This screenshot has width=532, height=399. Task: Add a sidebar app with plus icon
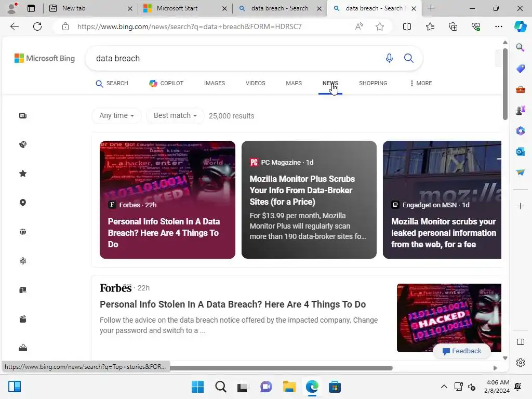point(520,206)
